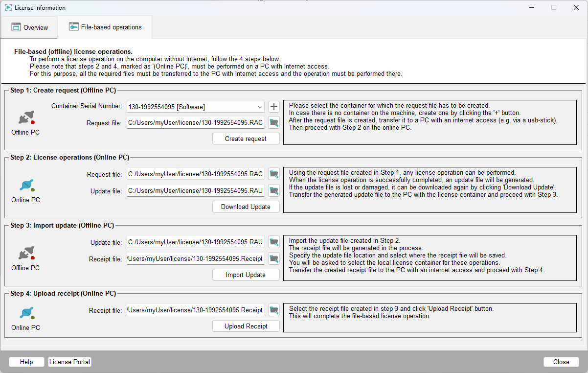Click the 'Step 3: Import update (Offline PC)' heading
The width and height of the screenshot is (588, 373).
click(x=62, y=226)
